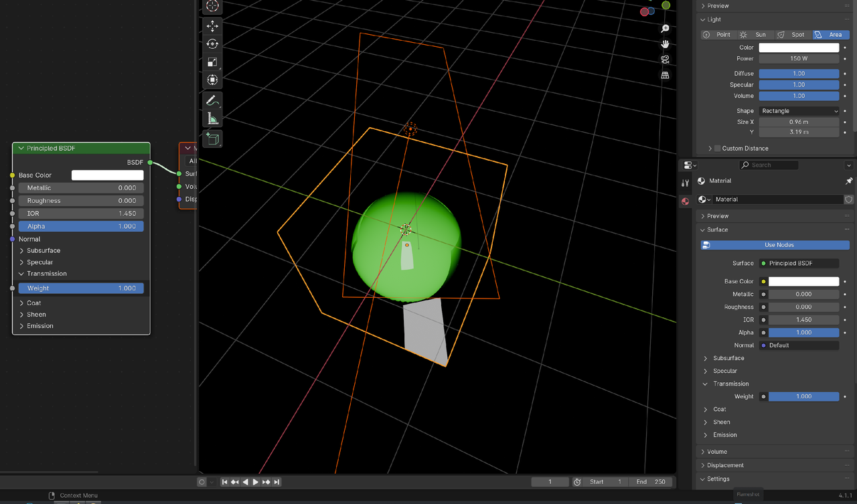Activate the Measure tool
The width and height of the screenshot is (857, 504).
click(x=212, y=118)
